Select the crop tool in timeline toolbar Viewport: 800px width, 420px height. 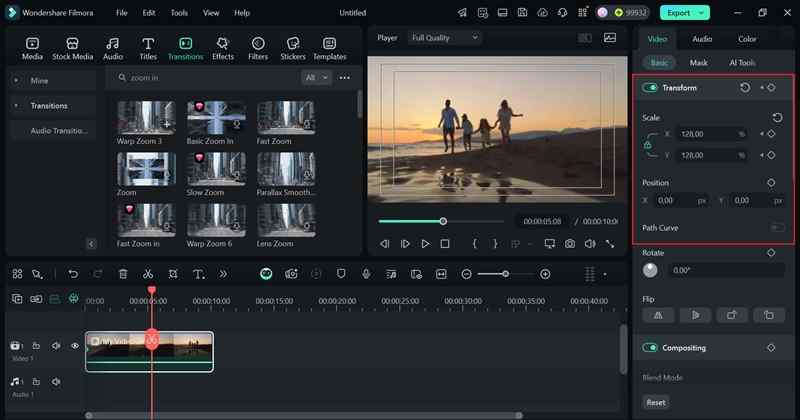pos(173,274)
